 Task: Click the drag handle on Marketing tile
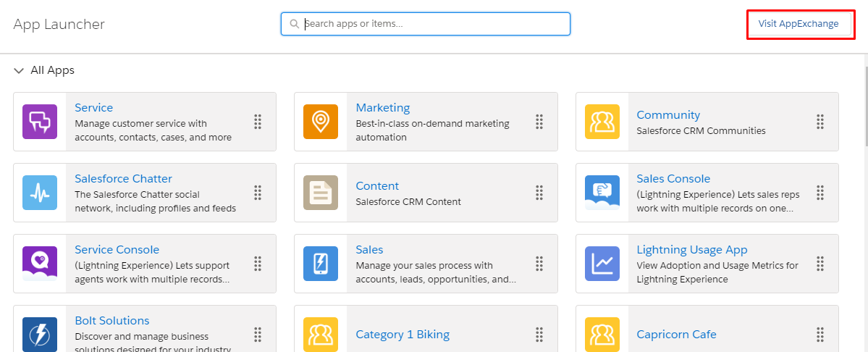tap(539, 122)
